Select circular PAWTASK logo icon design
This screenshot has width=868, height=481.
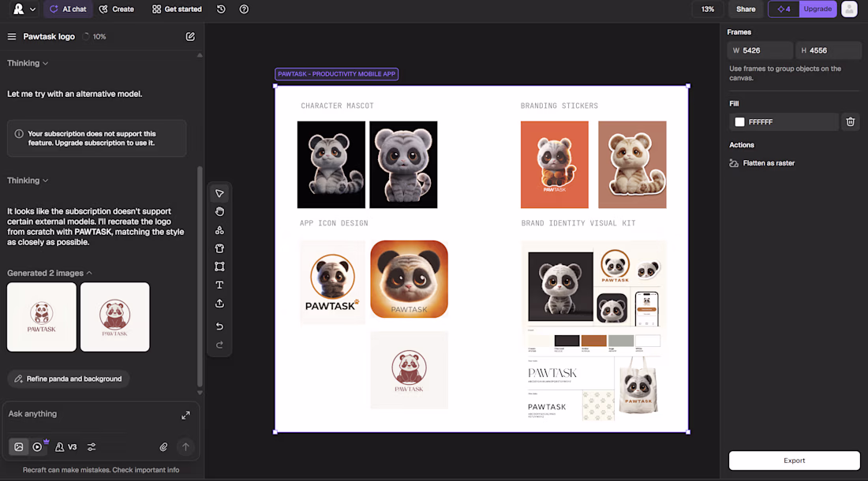(332, 282)
